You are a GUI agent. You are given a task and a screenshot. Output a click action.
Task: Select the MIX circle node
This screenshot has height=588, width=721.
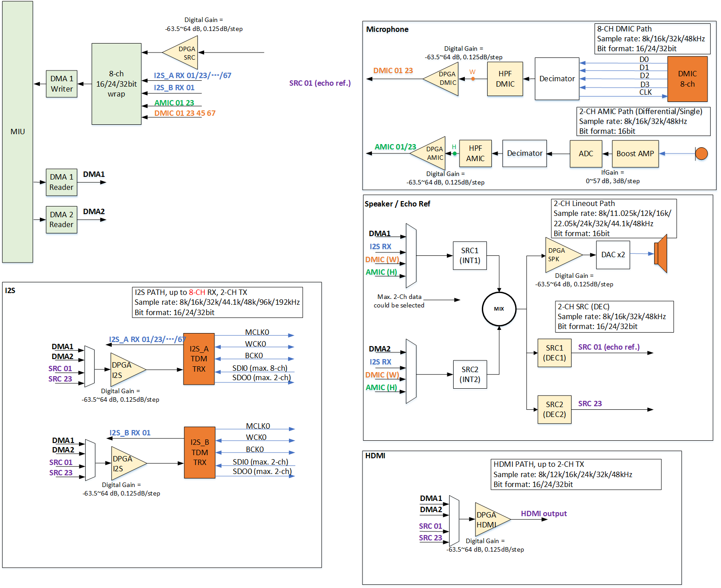[499, 309]
